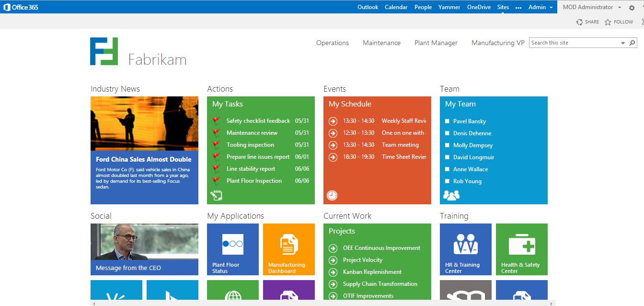Screen dimensions: 644x306
Task: Navigate to the Operations page
Action: coord(333,43)
